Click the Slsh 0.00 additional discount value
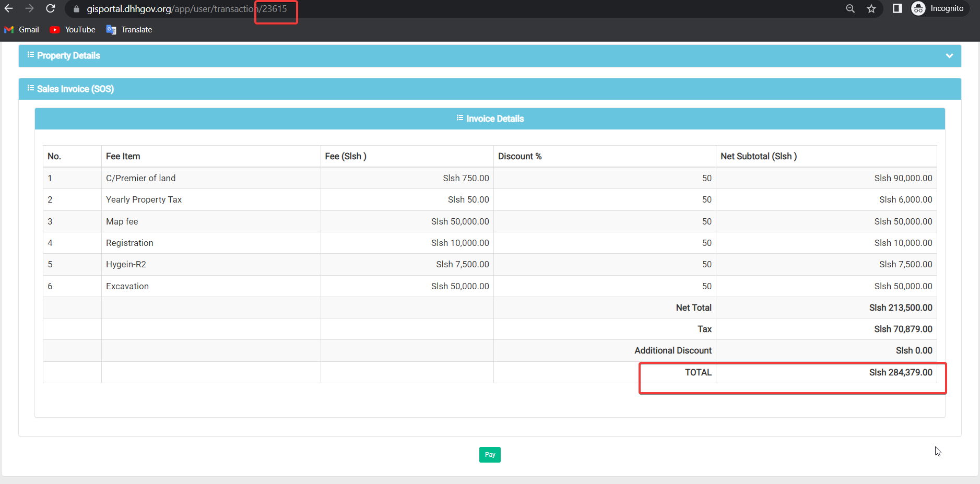This screenshot has height=484, width=980. coord(914,350)
